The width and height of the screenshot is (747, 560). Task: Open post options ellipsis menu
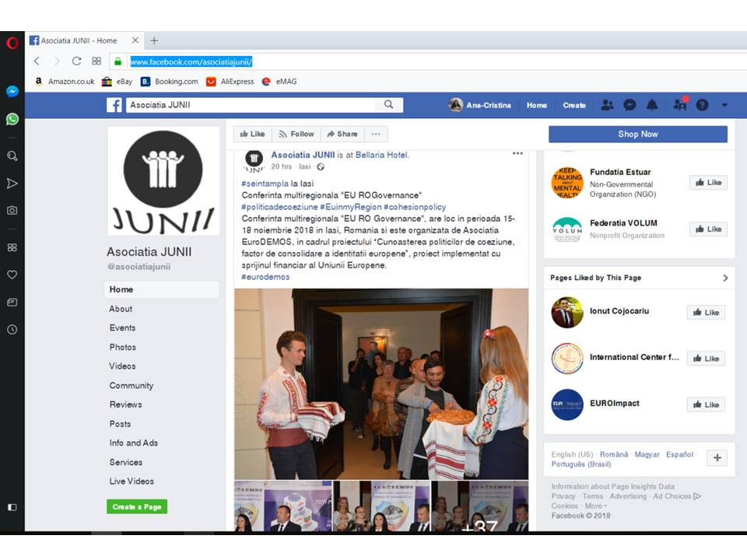point(518,153)
